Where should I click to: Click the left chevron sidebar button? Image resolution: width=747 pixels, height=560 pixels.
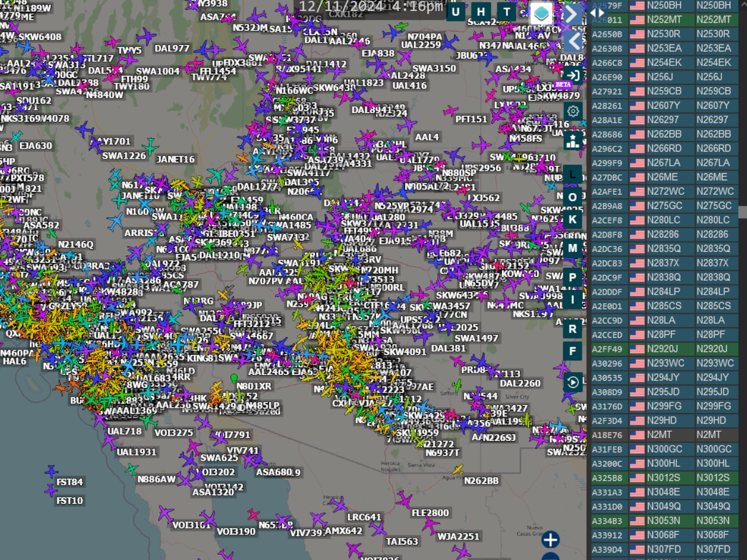coord(574,41)
